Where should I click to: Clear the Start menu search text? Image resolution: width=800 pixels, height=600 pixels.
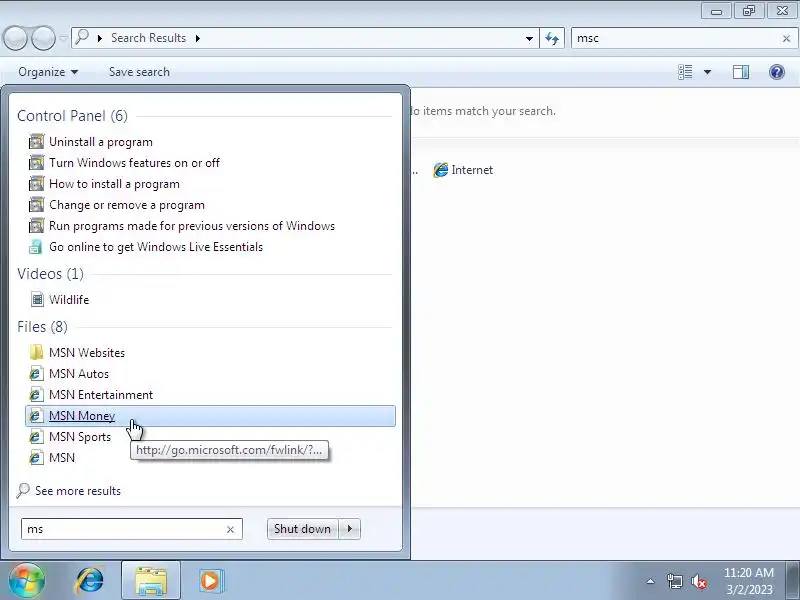tap(230, 530)
